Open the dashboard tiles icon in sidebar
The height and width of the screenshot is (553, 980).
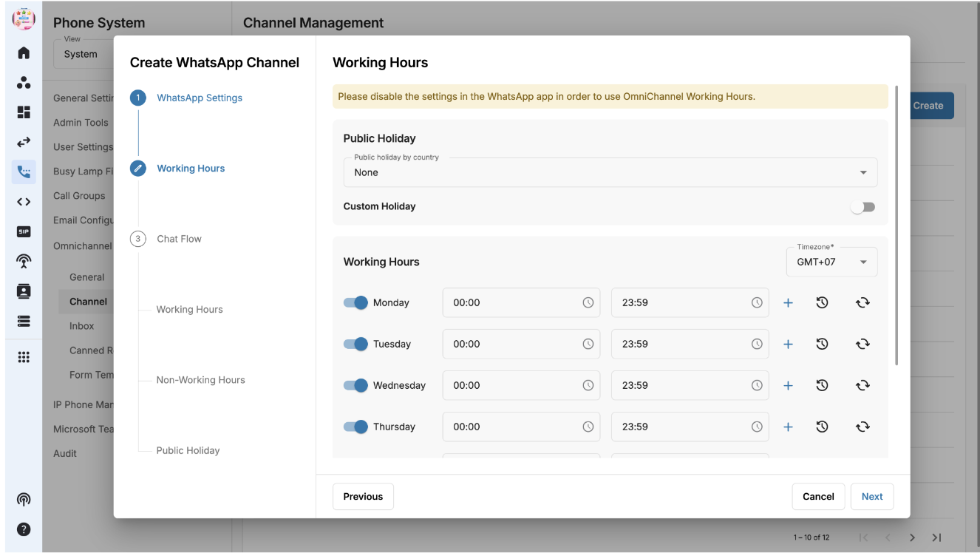[x=24, y=112]
